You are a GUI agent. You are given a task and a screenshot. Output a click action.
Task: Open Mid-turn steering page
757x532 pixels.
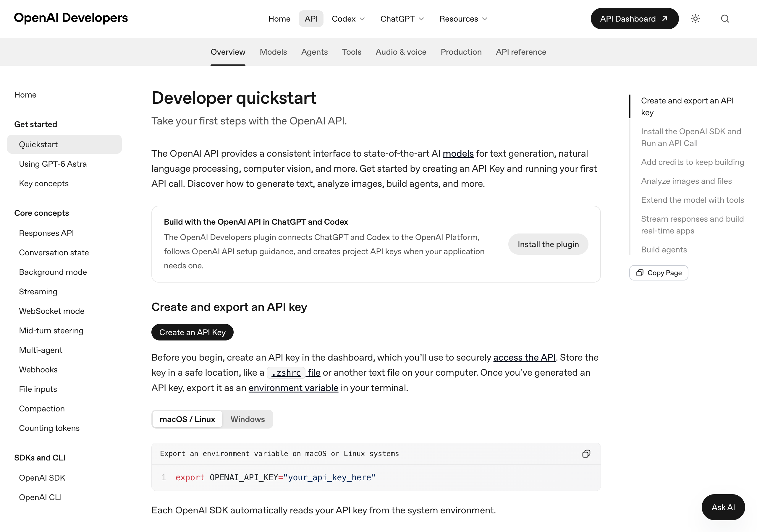(51, 331)
